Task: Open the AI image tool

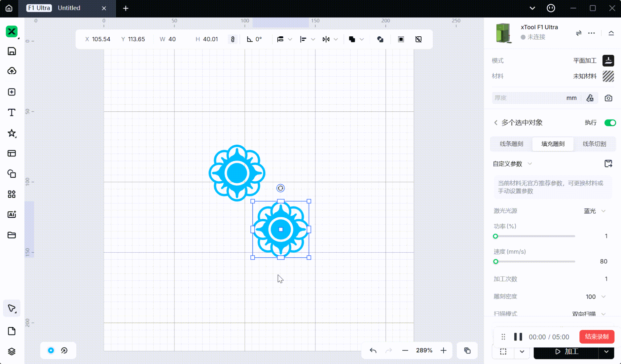Action: (x=12, y=215)
